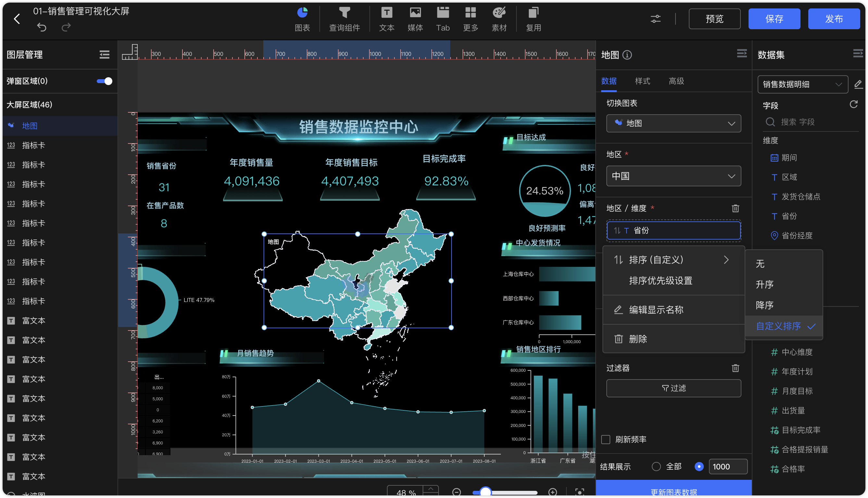Image resolution: width=868 pixels, height=498 pixels.
Task: Open the 图表 chart menu
Action: tap(302, 19)
